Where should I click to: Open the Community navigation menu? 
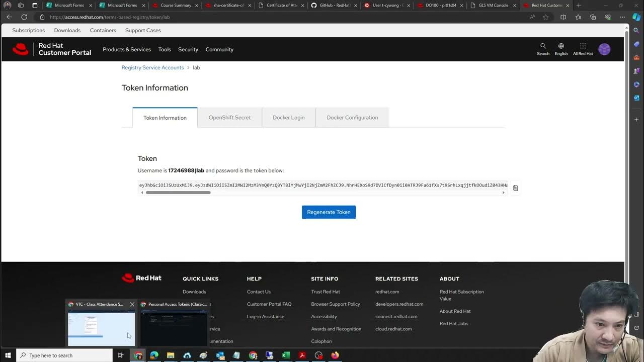point(219,49)
